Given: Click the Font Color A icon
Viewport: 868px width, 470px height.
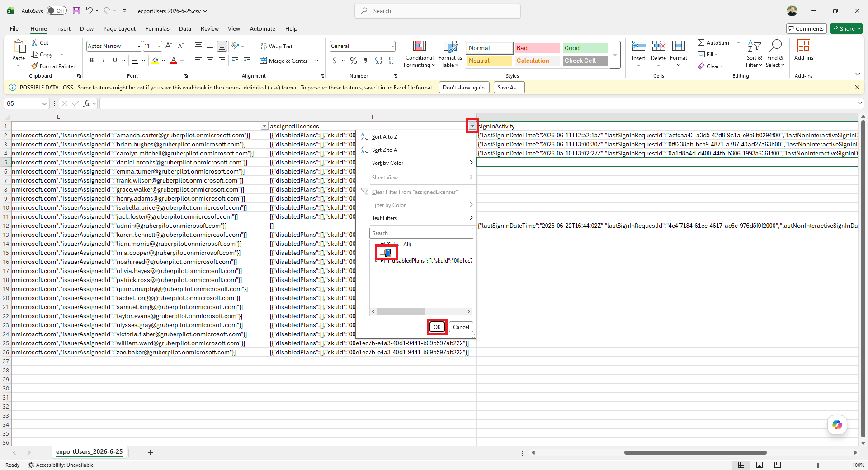Looking at the screenshot, I should pos(174,61).
